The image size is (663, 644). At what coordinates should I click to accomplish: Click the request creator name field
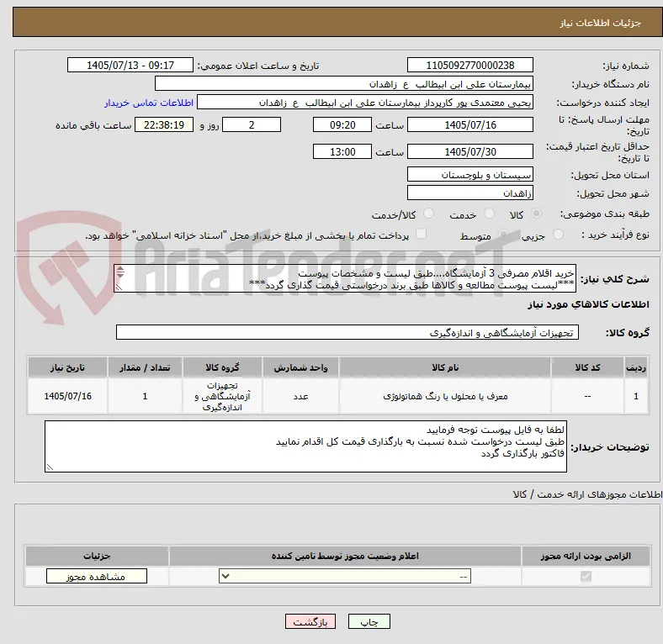point(365,103)
